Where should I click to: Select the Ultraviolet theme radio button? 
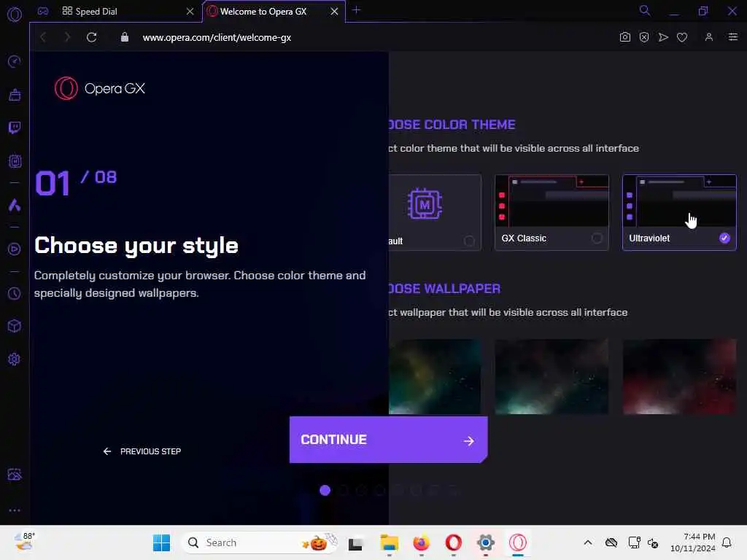[x=724, y=238]
